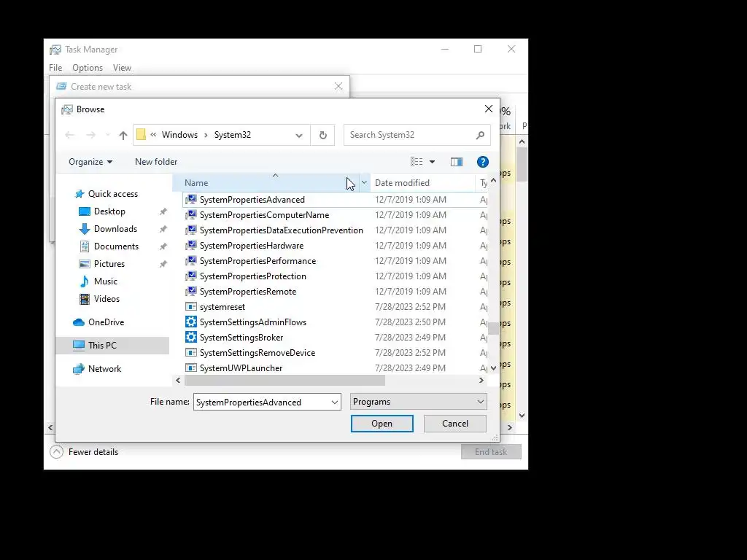Click the File name text field

[x=262, y=402]
